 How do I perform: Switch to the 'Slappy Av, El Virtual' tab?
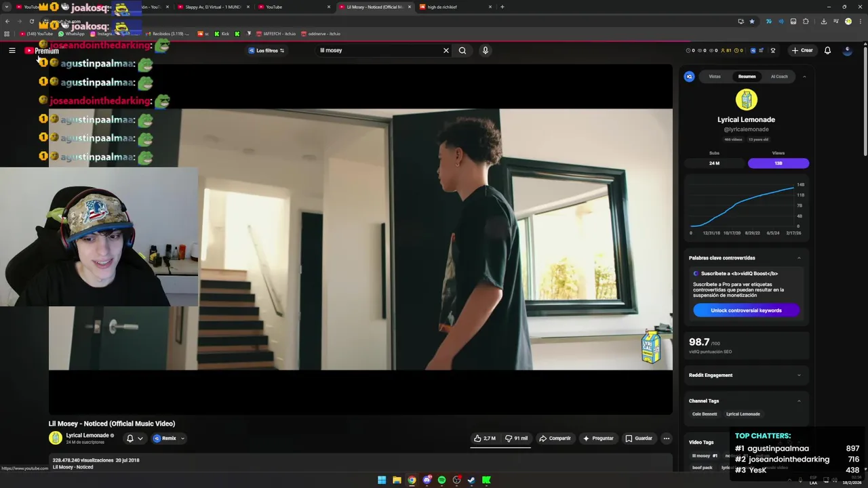(214, 7)
